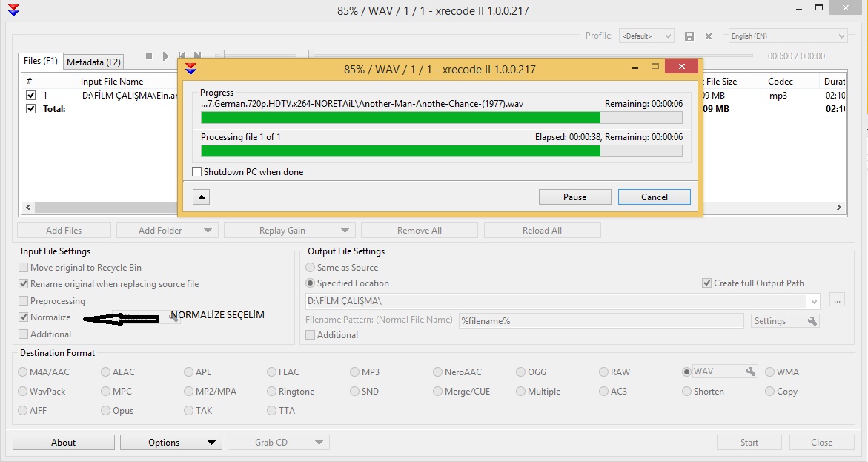The image size is (868, 462).
Task: Click the Input File Name column header
Action: tap(112, 82)
